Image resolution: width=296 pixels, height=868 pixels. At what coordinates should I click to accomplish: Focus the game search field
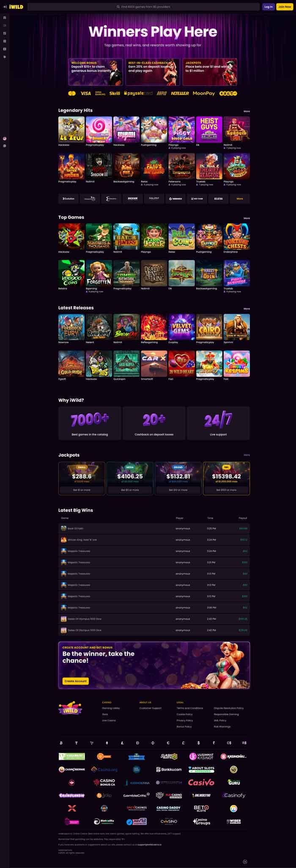coord(143,7)
